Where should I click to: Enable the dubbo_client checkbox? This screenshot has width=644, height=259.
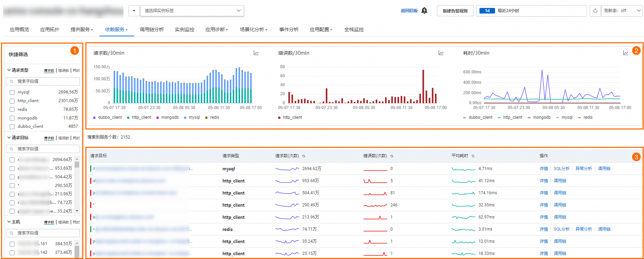[x=12, y=127]
